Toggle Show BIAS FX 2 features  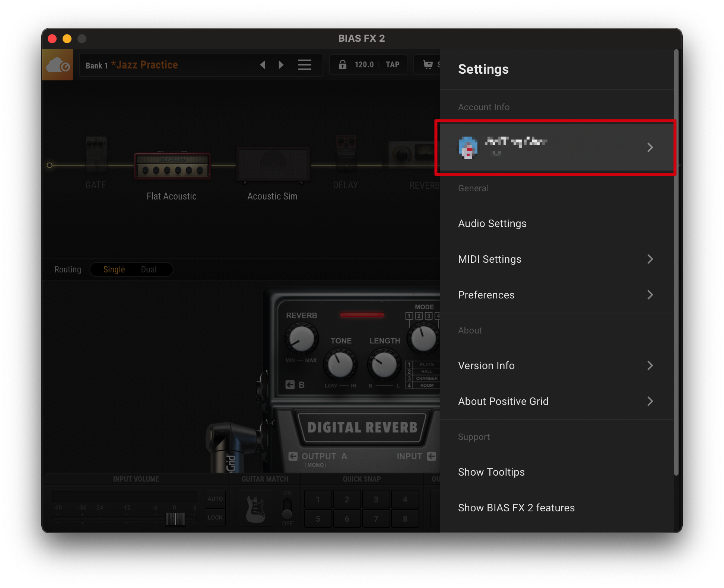[557, 508]
